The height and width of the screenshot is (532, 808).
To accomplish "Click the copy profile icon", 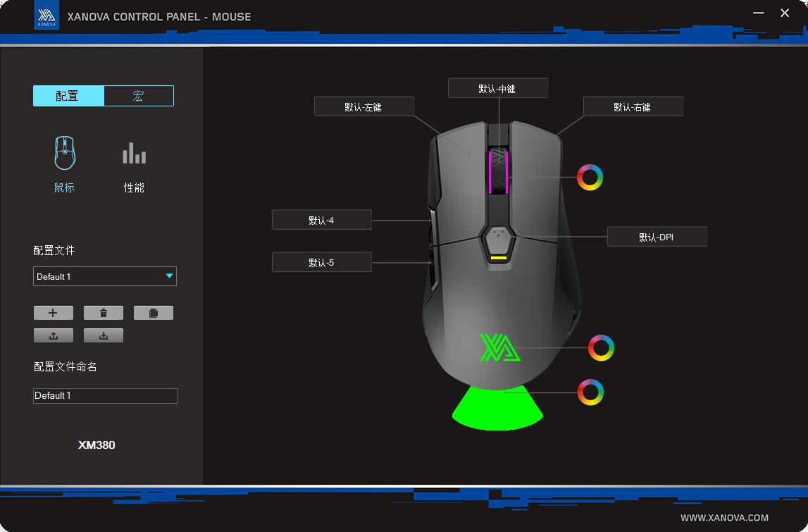I will [154, 313].
